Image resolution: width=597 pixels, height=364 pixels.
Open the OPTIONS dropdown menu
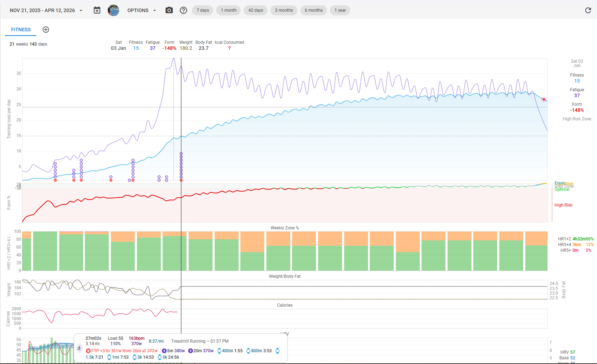[x=142, y=10]
